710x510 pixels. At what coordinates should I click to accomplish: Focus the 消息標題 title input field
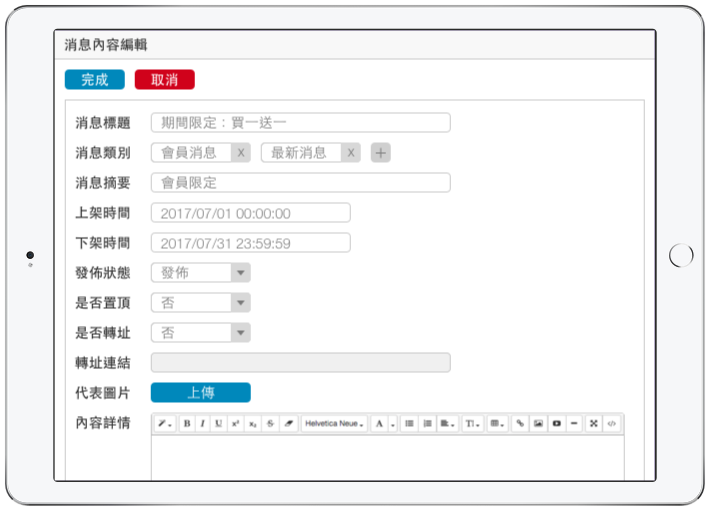tap(301, 123)
